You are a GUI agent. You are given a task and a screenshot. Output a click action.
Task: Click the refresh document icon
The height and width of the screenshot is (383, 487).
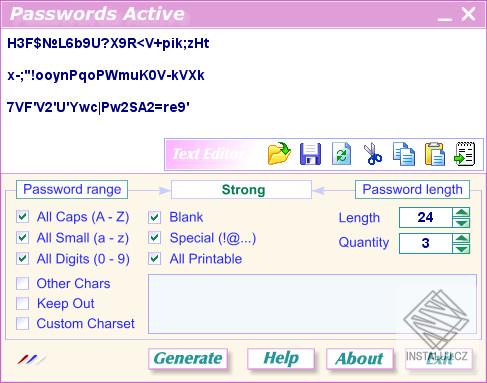coord(341,154)
